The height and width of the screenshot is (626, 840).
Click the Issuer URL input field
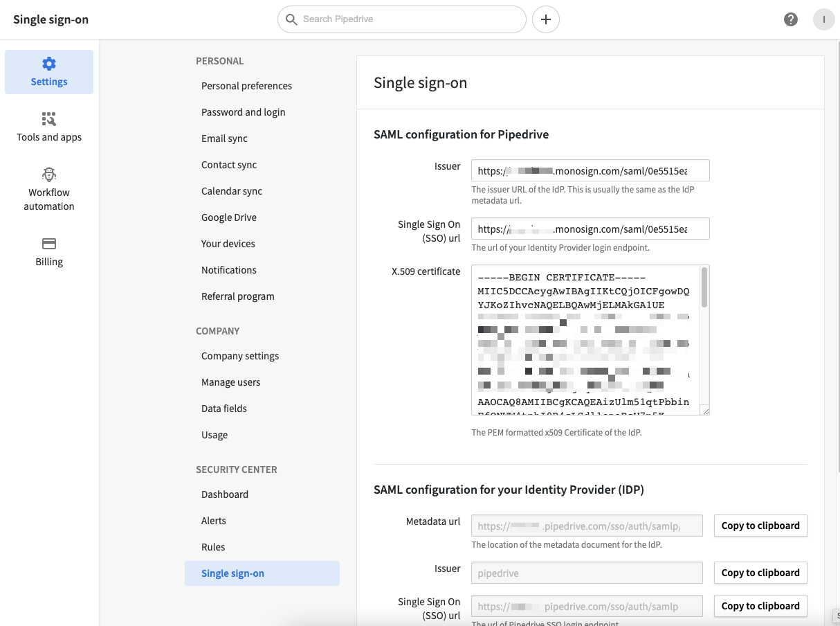[x=590, y=170]
